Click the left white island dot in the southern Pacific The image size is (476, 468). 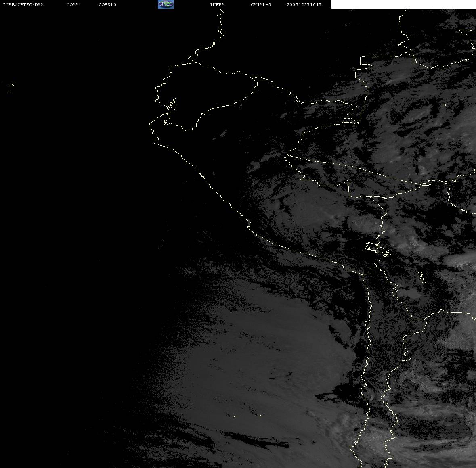(235, 416)
